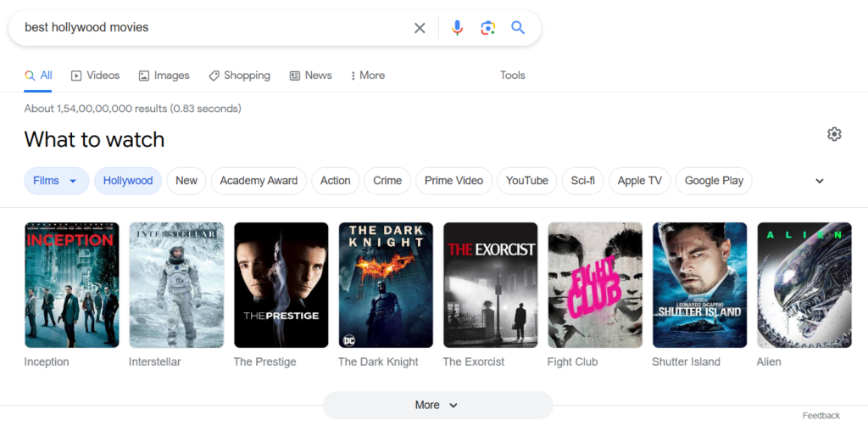The height and width of the screenshot is (426, 868).
Task: Open the Fight Club movie poster
Action: (595, 285)
